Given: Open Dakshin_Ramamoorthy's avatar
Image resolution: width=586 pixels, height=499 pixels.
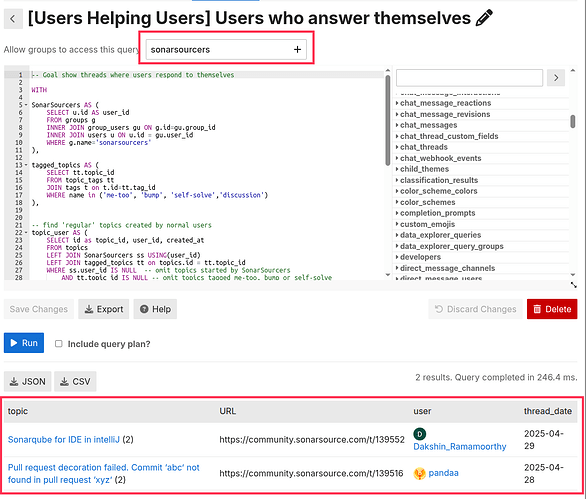Looking at the screenshot, I should (x=420, y=434).
